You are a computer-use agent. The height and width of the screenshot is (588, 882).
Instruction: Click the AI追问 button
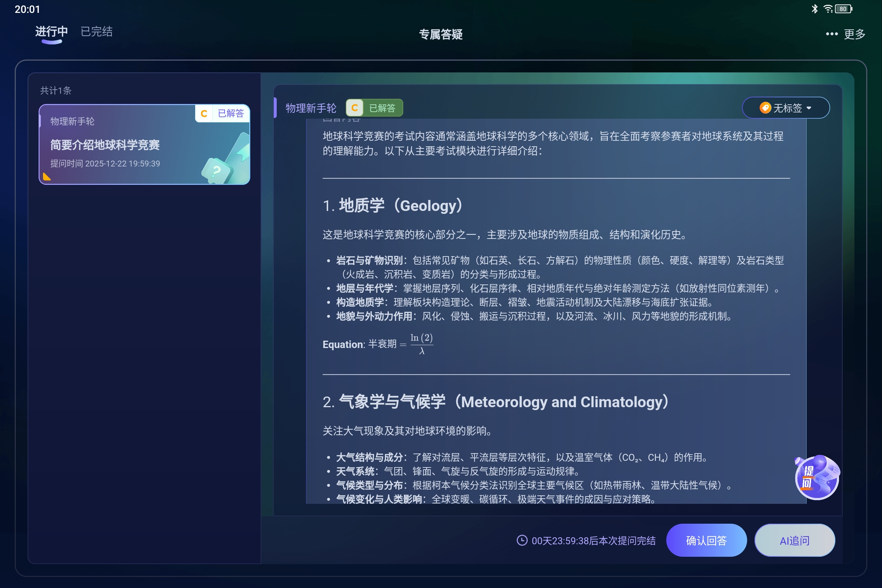point(794,540)
